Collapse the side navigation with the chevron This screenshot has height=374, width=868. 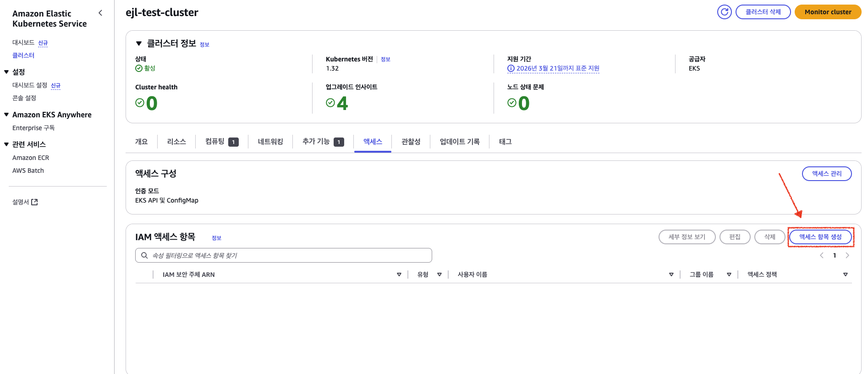coord(100,13)
